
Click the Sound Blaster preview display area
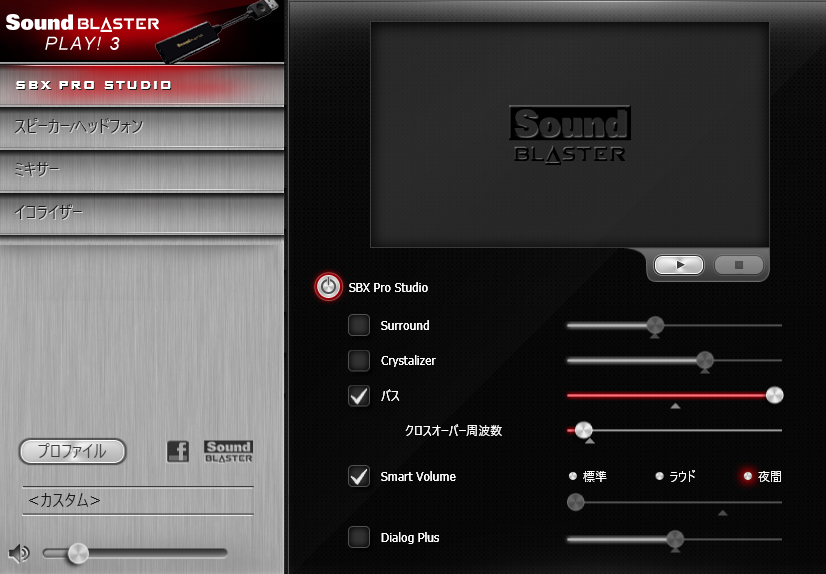[570, 135]
